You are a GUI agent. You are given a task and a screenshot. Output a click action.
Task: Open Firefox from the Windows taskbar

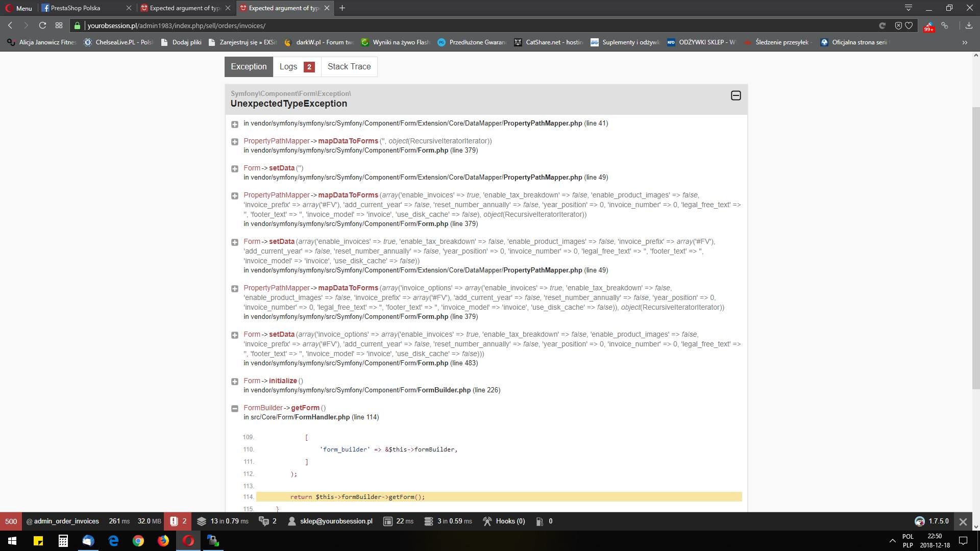pyautogui.click(x=163, y=541)
